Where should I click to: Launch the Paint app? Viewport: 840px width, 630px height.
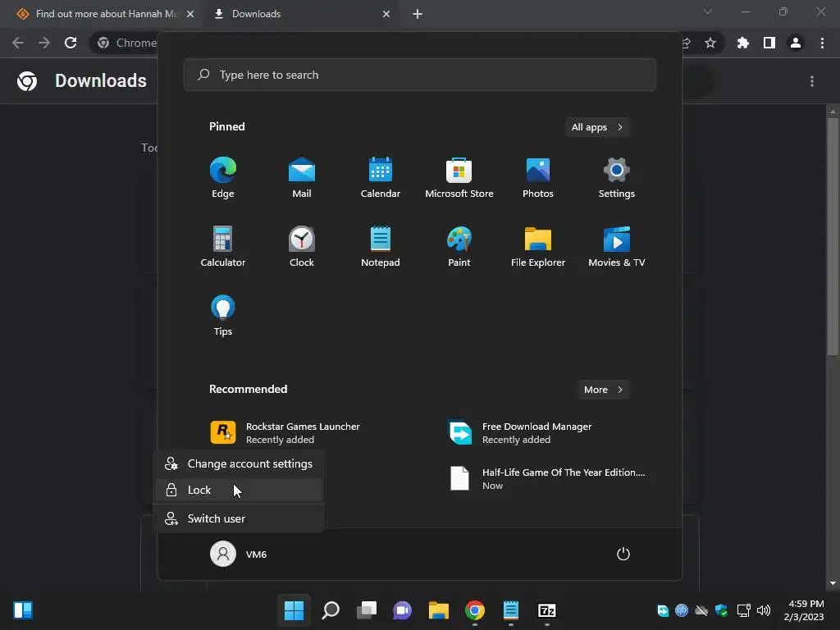(x=459, y=246)
